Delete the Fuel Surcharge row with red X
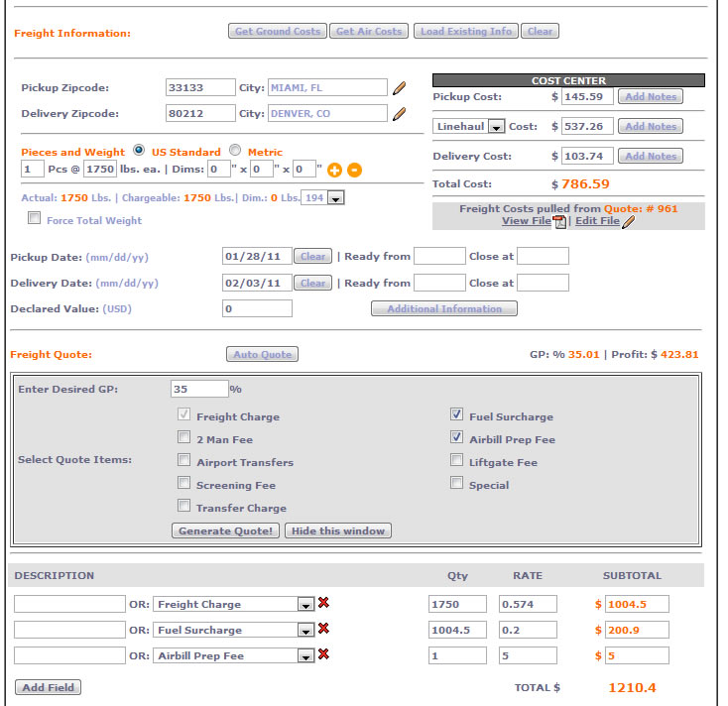Viewport: 728px width, 706px height. pyautogui.click(x=323, y=629)
